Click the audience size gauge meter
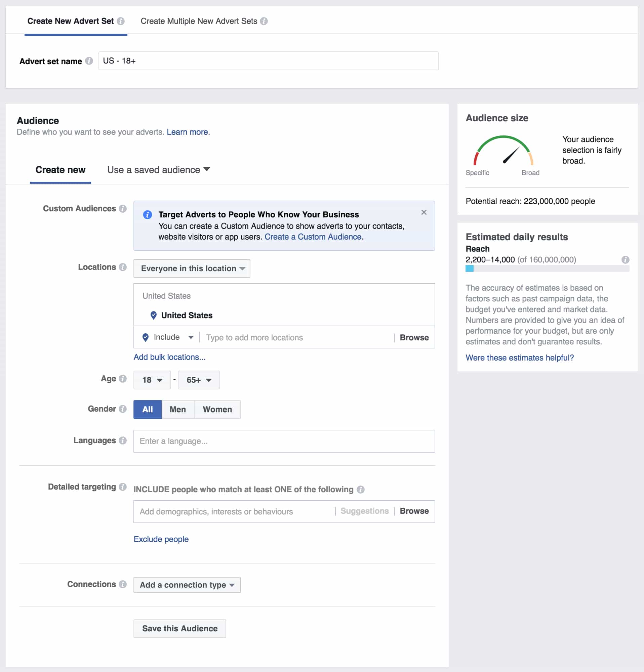 [x=504, y=151]
